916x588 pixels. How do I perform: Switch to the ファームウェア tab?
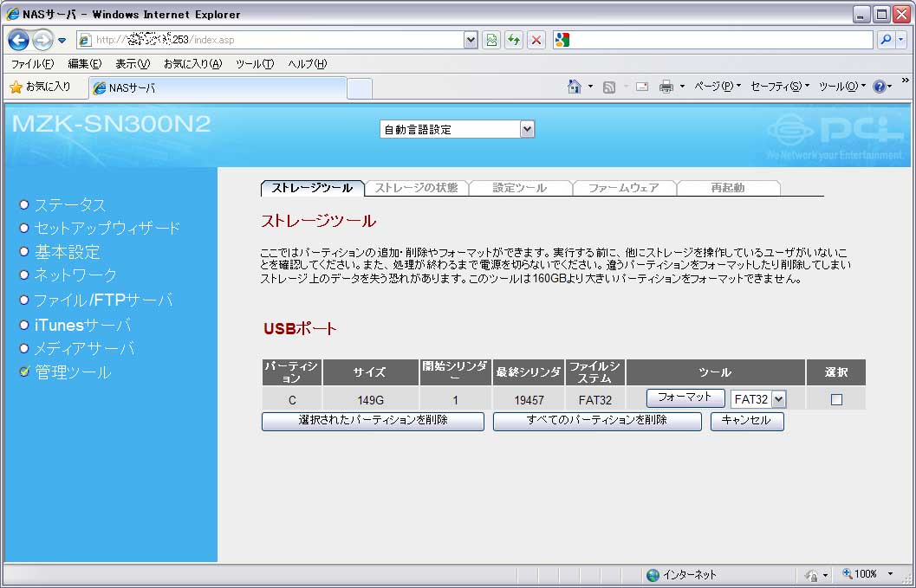tap(624, 188)
